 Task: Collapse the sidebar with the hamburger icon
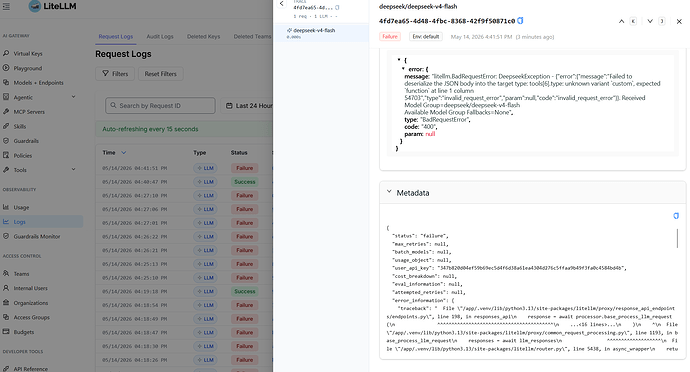coord(6,6)
